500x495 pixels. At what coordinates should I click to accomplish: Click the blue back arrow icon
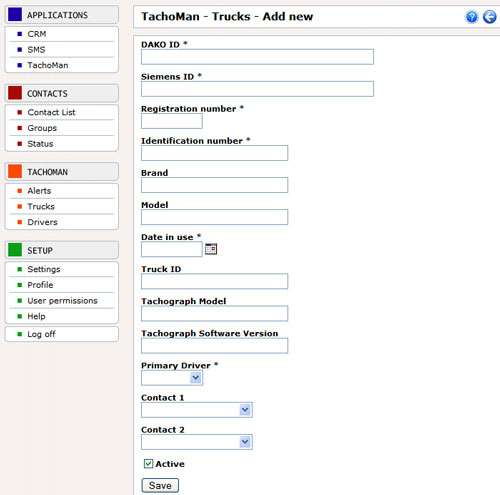[x=490, y=17]
